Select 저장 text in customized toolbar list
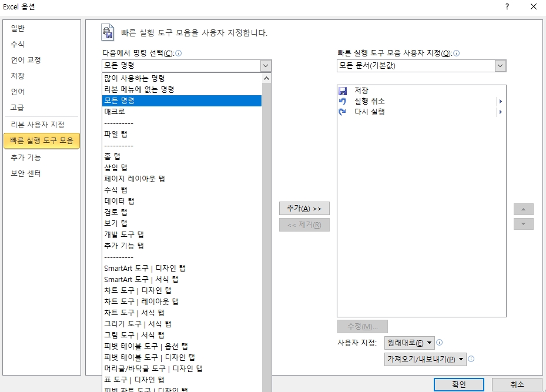The width and height of the screenshot is (546, 392). click(x=361, y=91)
